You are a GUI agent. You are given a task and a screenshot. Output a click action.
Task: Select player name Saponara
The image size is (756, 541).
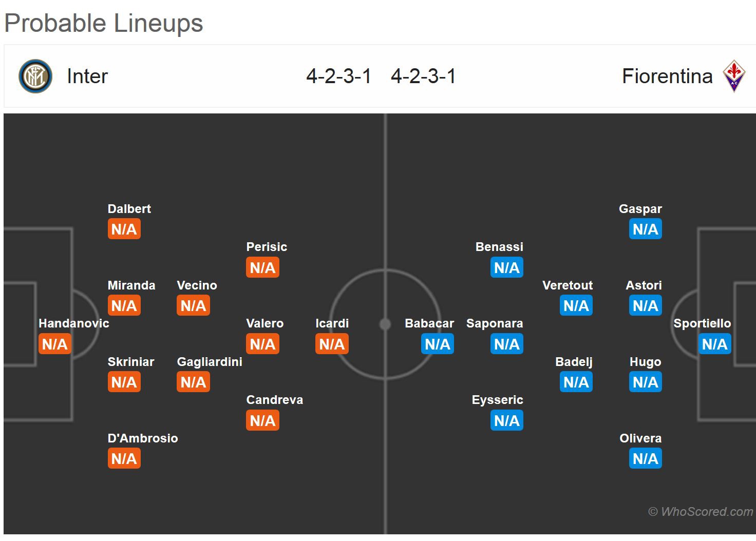(495, 323)
